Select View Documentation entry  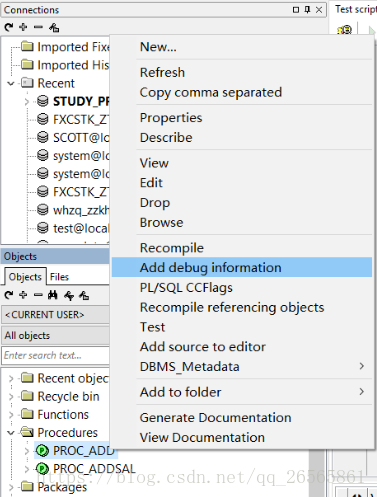242,437
